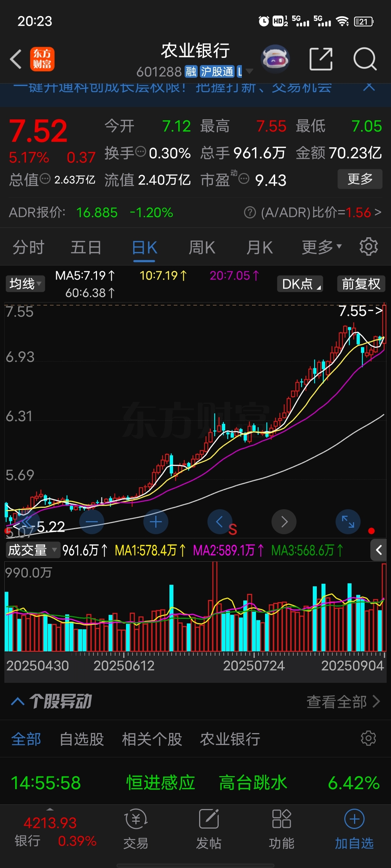Tap the 7.55 high price label on chart

pyautogui.click(x=361, y=311)
